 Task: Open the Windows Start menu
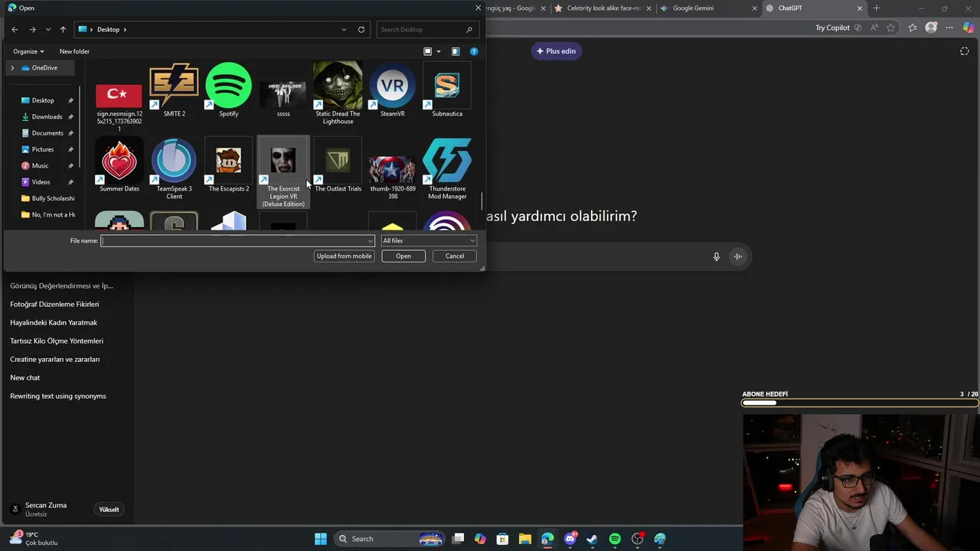pos(321,539)
